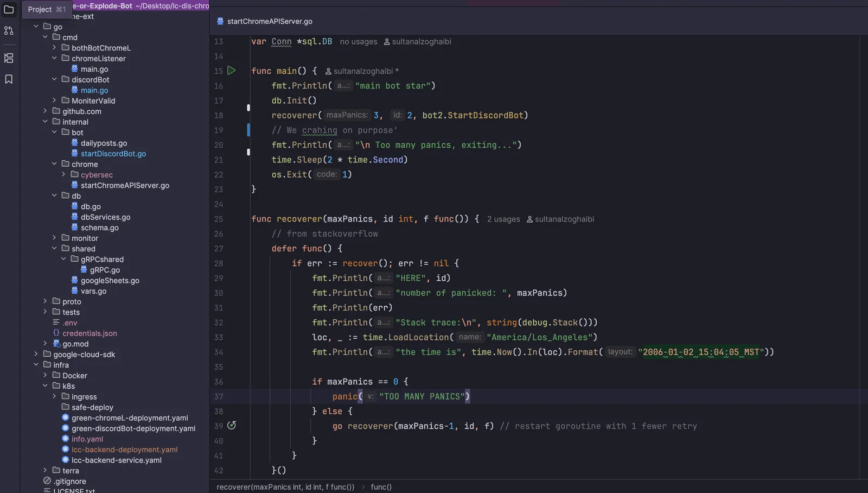Open the .gitignore file
Image resolution: width=868 pixels, height=493 pixels.
point(69,481)
